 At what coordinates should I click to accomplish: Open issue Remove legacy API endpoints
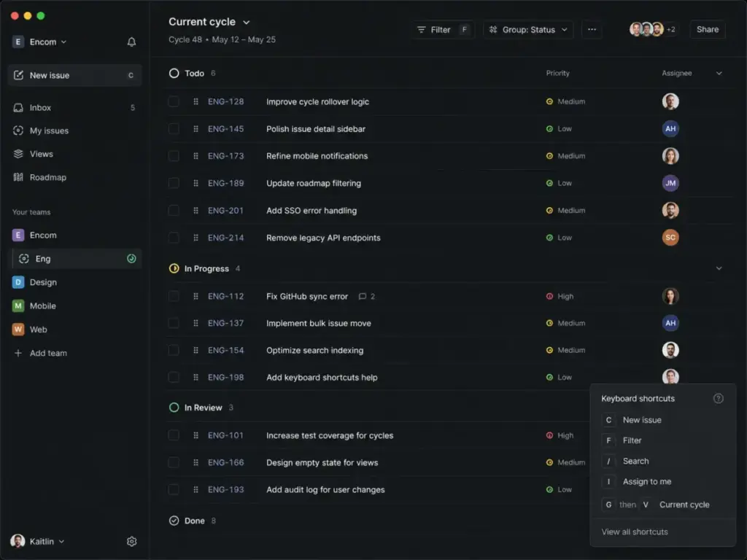tap(323, 238)
